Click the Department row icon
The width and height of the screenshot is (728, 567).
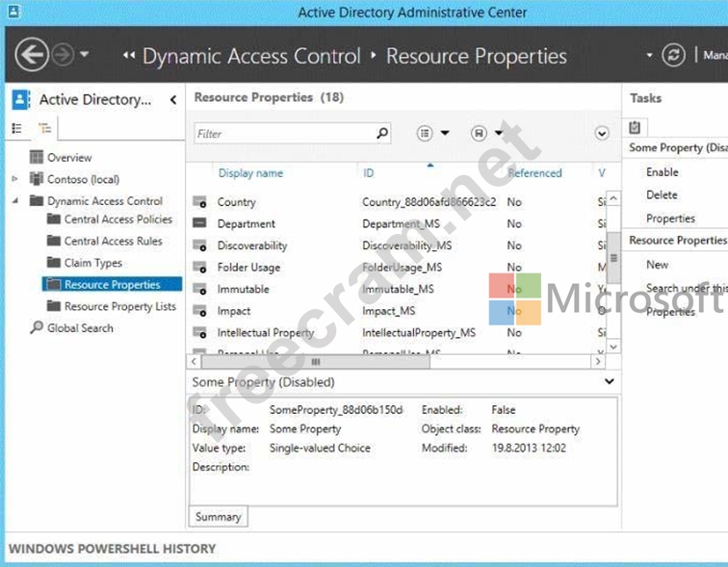[199, 223]
